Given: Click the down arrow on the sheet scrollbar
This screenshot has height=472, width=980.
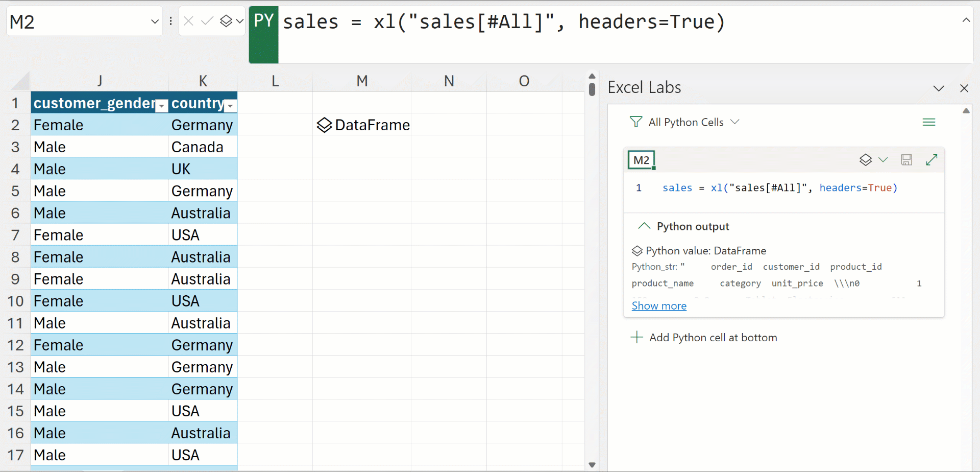Looking at the screenshot, I should [592, 464].
